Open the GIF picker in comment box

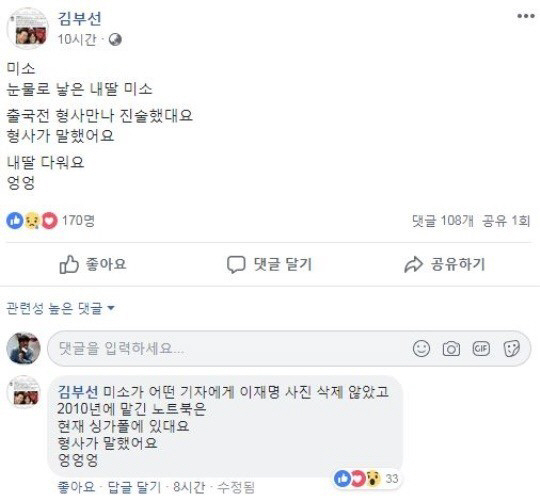(481, 348)
